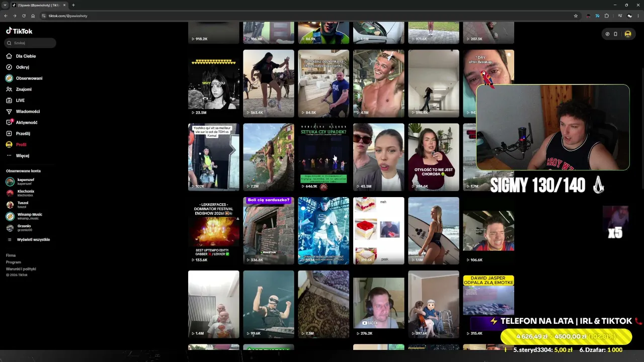
Task: Open the video with 23.5M views
Action: (x=214, y=83)
